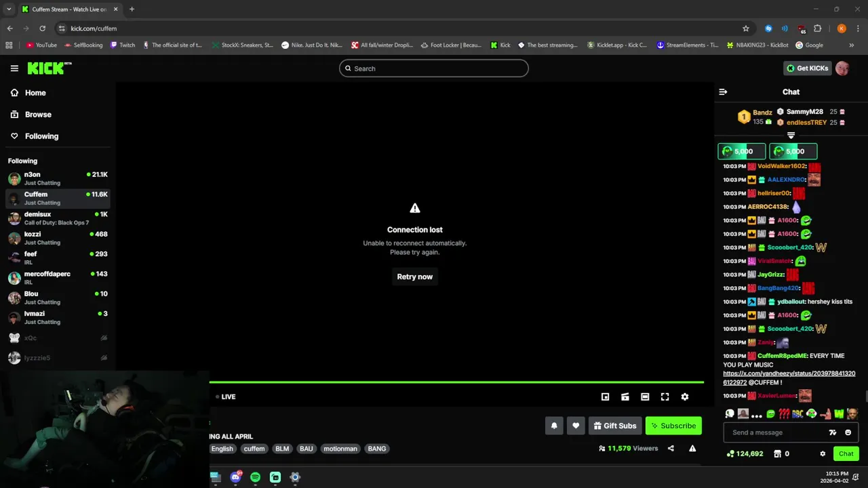Open the emote picker smiley in the chat box

pos(848,432)
